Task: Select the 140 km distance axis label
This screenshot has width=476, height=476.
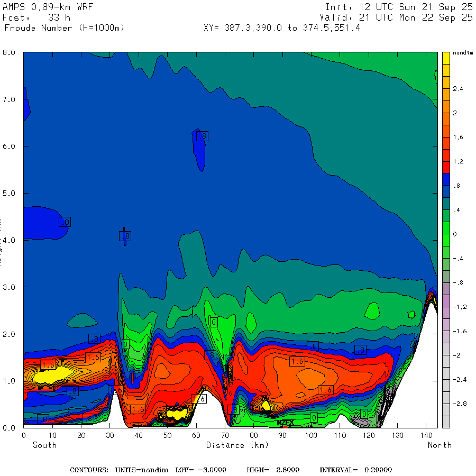Action: pyautogui.click(x=426, y=435)
